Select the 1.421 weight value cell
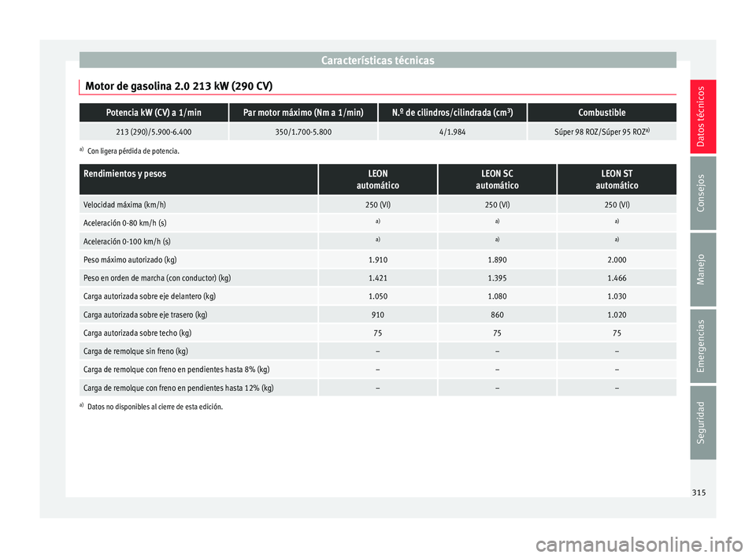 [377, 278]
